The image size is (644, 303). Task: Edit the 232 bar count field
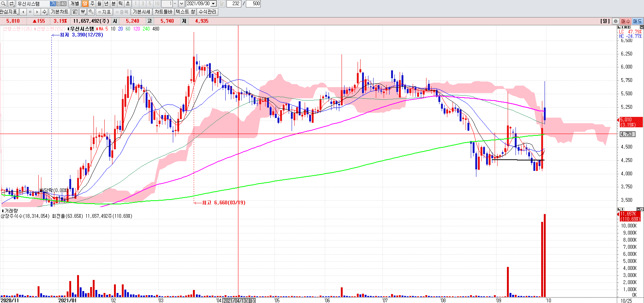click(x=234, y=4)
